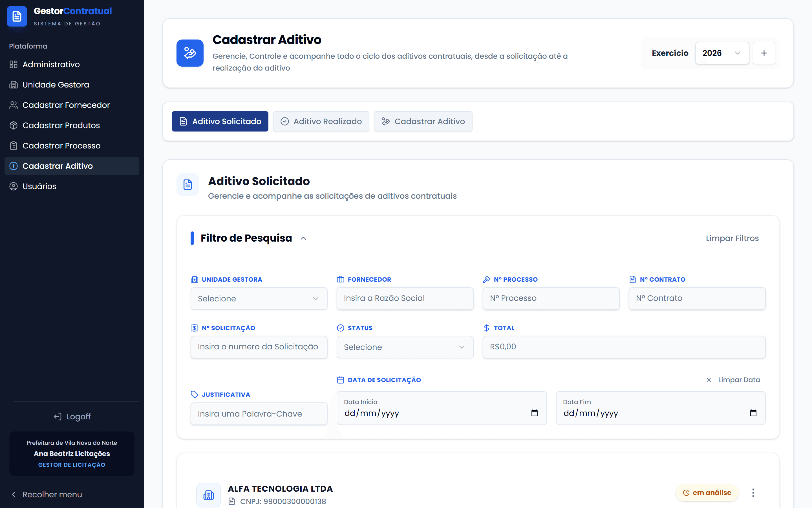Click the Data Fim date field

click(661, 408)
